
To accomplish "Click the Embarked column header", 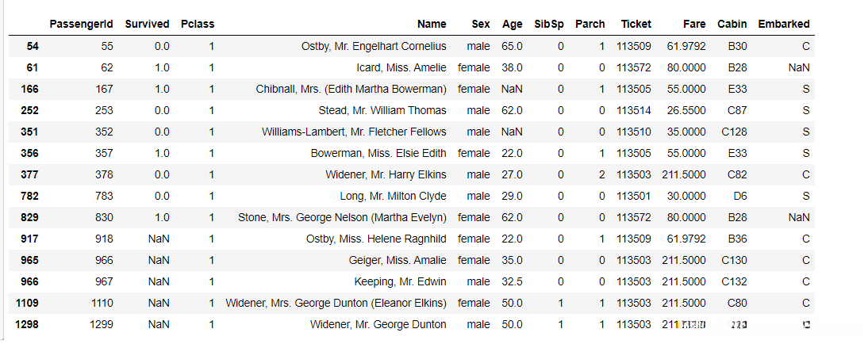I will (x=784, y=25).
